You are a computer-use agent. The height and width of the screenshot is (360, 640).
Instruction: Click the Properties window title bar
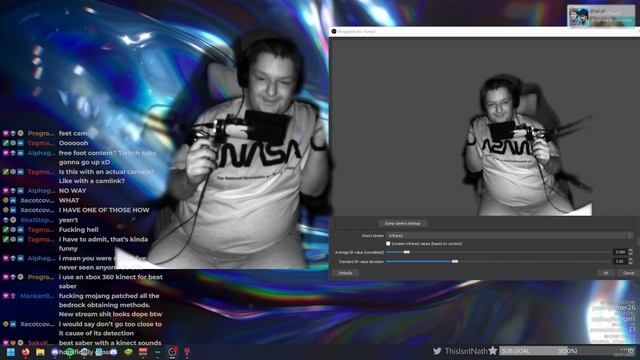pos(484,31)
